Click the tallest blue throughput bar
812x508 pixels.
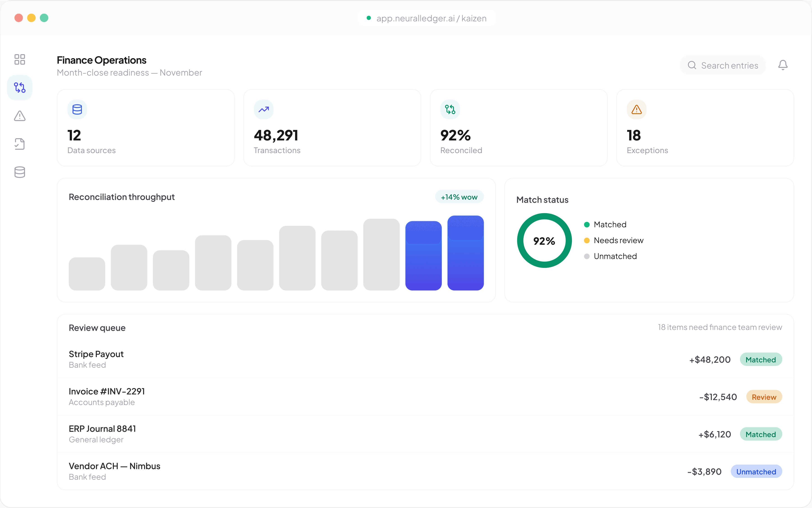coord(465,253)
